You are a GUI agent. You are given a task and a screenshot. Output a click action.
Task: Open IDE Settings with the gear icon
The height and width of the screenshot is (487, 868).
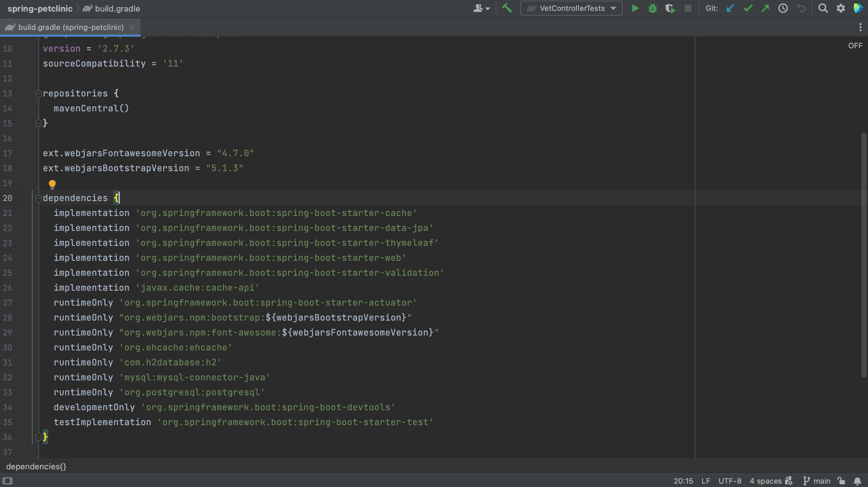[x=841, y=8]
